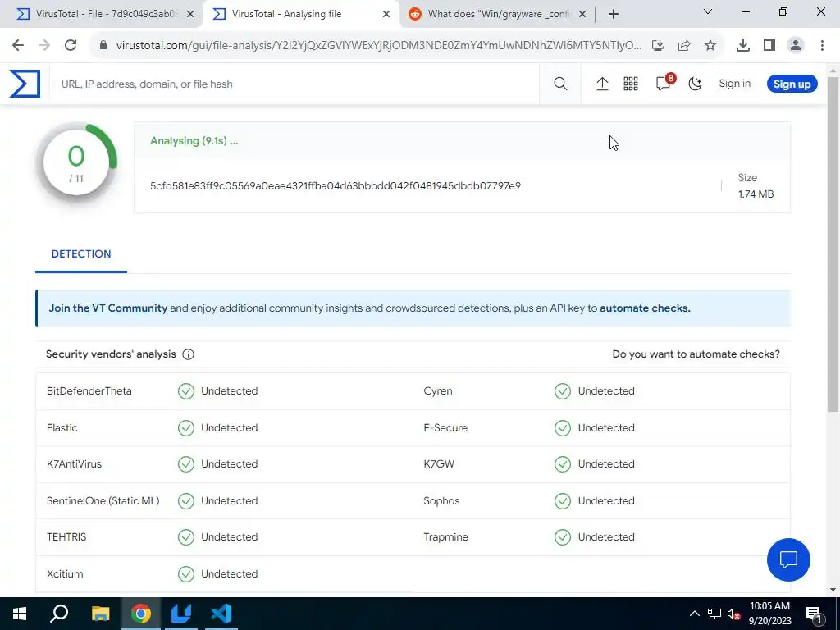Open a new browser tab
The height and width of the screenshot is (630, 840).
(614, 15)
